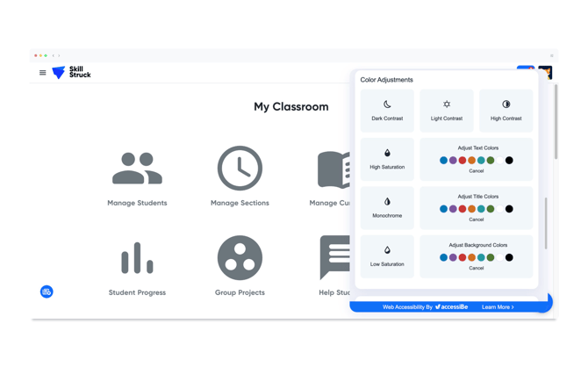
Task: Pick blue swatch under Adjust Text Colors
Action: click(443, 161)
